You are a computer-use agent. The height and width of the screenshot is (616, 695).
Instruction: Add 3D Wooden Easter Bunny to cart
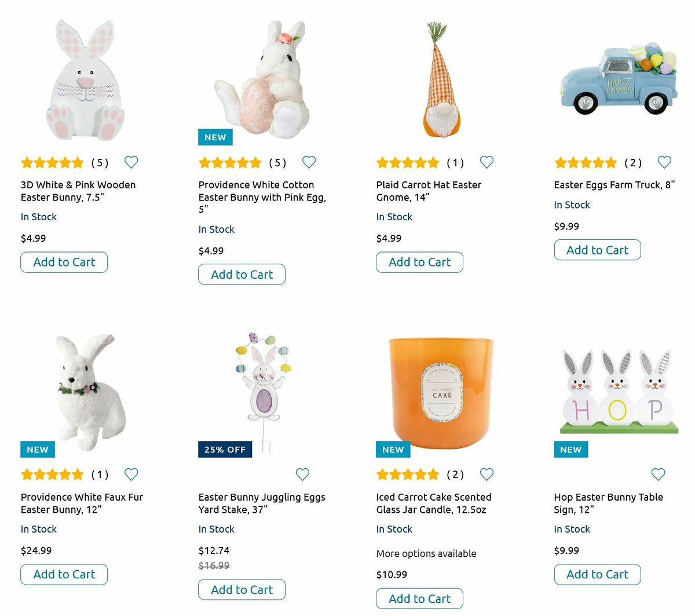[x=64, y=262]
